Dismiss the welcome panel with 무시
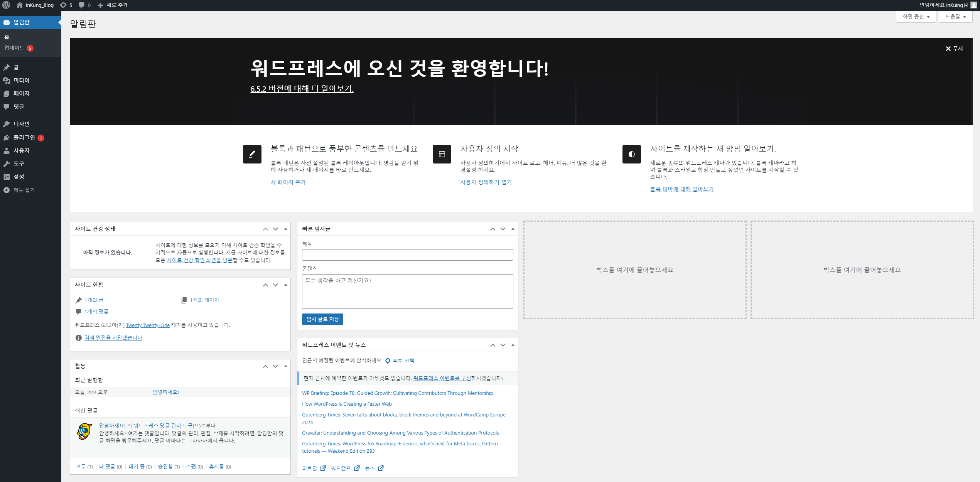980x482 pixels. 954,48
